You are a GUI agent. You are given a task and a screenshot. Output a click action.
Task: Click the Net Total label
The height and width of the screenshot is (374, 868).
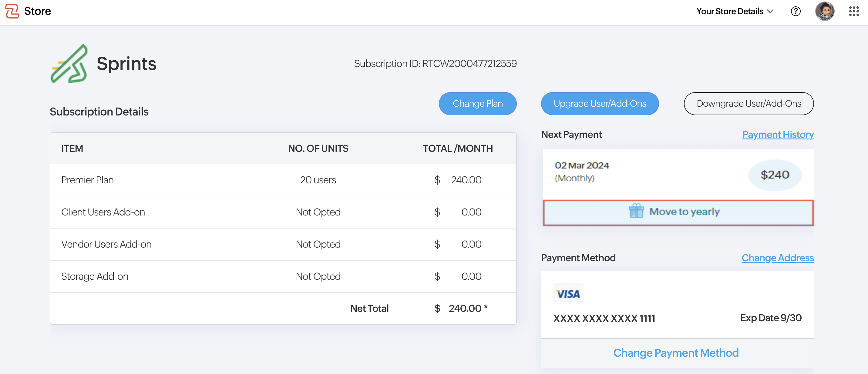pos(369,308)
